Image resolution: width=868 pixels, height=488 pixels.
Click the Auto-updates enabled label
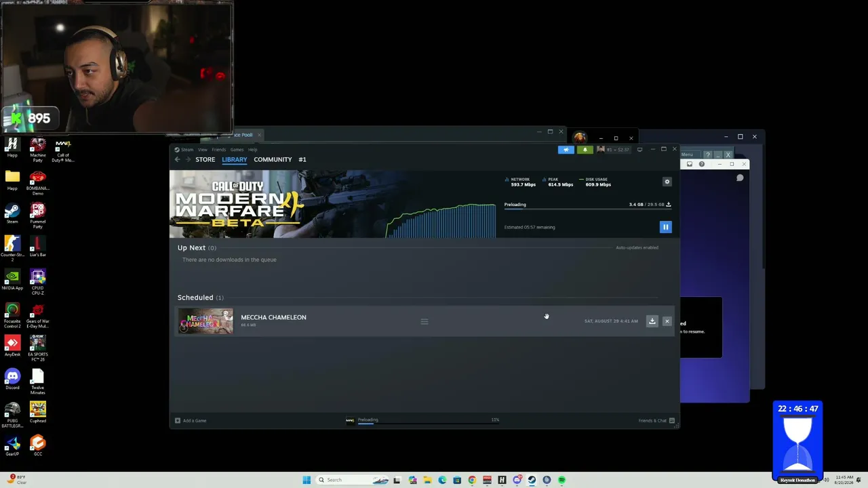[637, 247]
